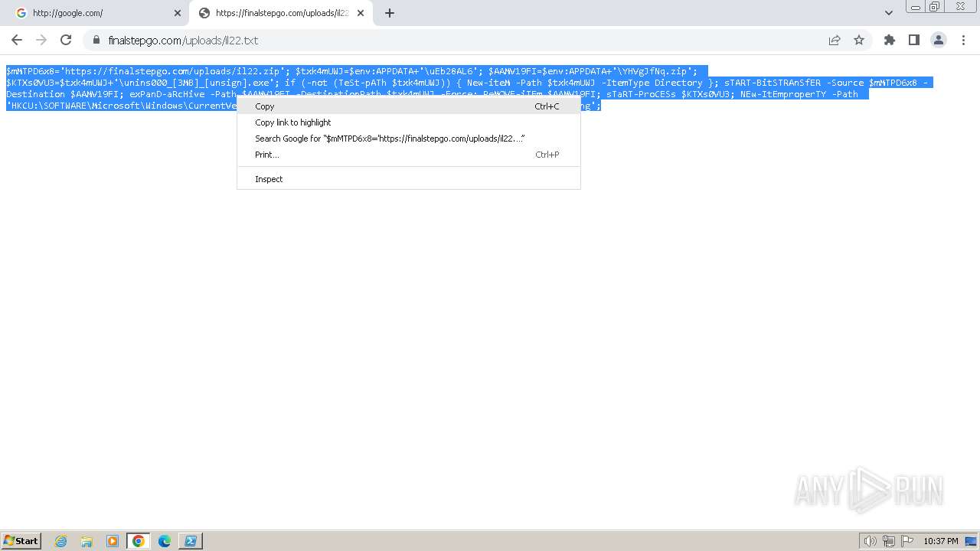This screenshot has height=551, width=980.
Task: Open Microsoft Edge from taskbar
Action: (x=165, y=541)
